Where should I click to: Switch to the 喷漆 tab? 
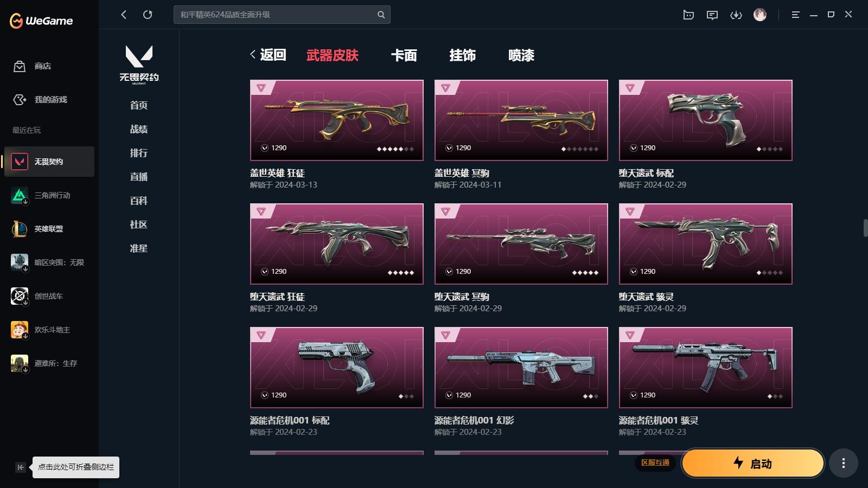tap(521, 55)
